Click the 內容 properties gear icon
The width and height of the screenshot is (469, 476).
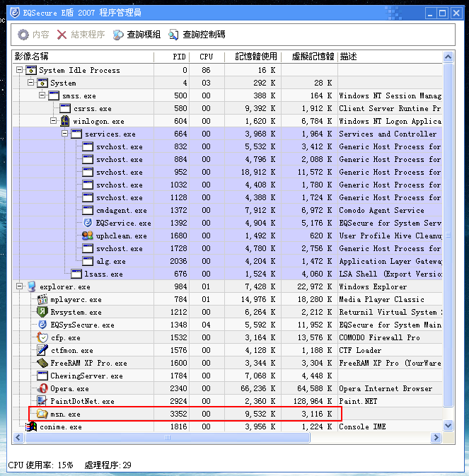[23, 35]
